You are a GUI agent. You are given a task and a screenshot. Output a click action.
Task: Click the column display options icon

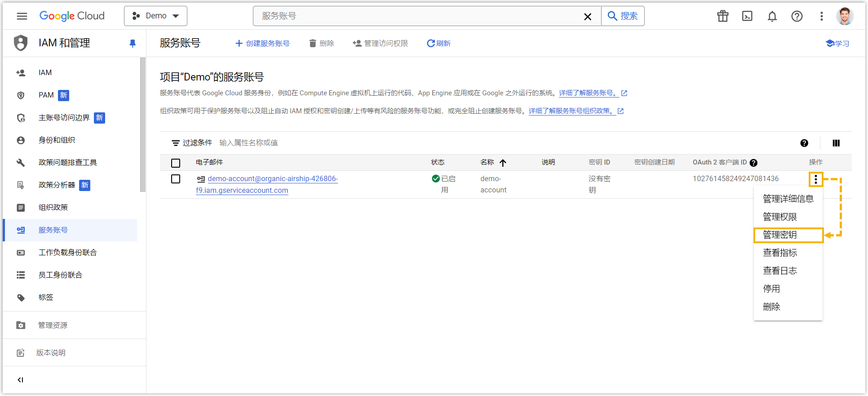click(x=836, y=143)
